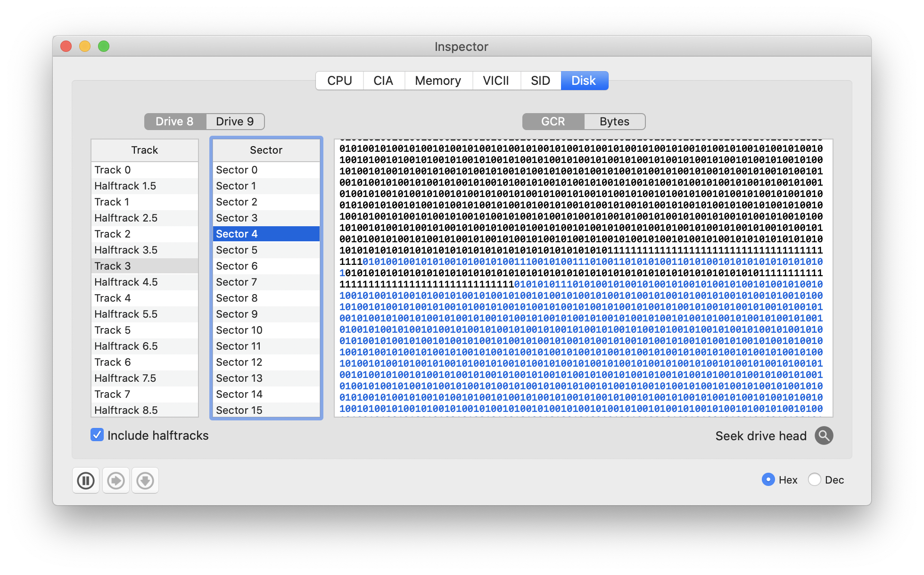Select Sector 15 in the sector list
The width and height of the screenshot is (924, 575).
[266, 410]
